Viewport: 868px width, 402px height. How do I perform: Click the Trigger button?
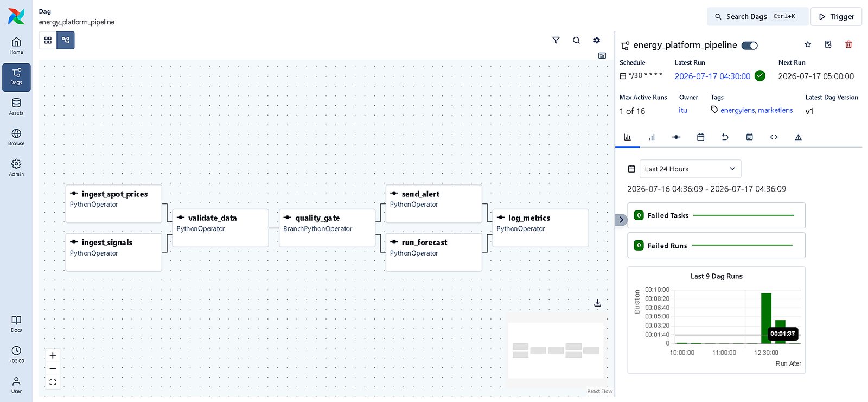click(x=836, y=16)
